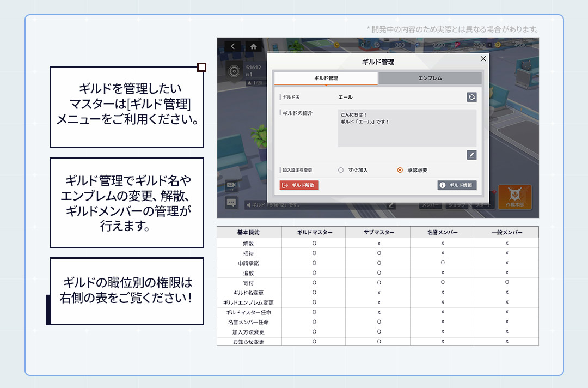Select the ギルド管理 tab
Screen dimensions: 588x388
pyautogui.click(x=326, y=78)
